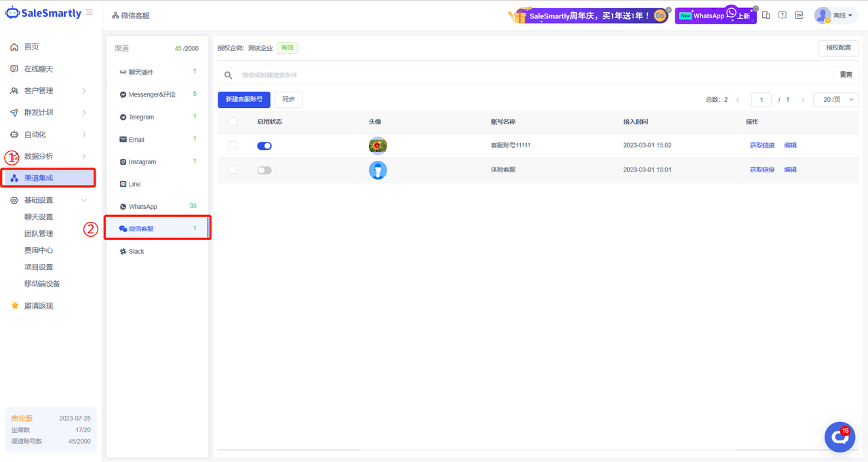Click the help question mark icon

point(782,15)
